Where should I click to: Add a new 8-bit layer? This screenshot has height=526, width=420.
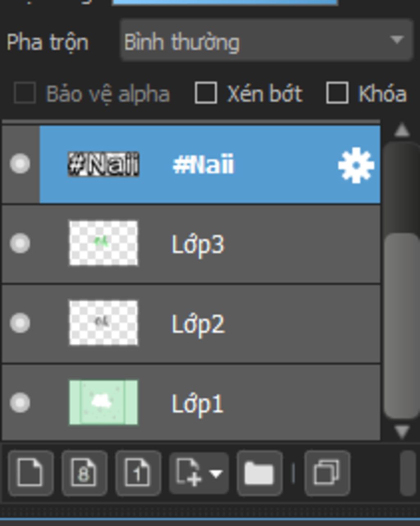pyautogui.click(x=84, y=473)
